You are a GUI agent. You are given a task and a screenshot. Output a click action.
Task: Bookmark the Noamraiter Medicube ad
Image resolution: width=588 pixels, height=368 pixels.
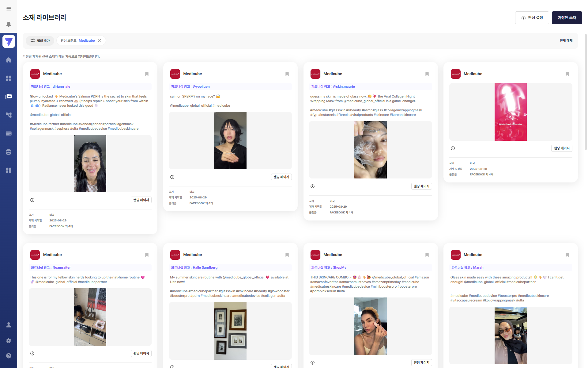click(147, 255)
